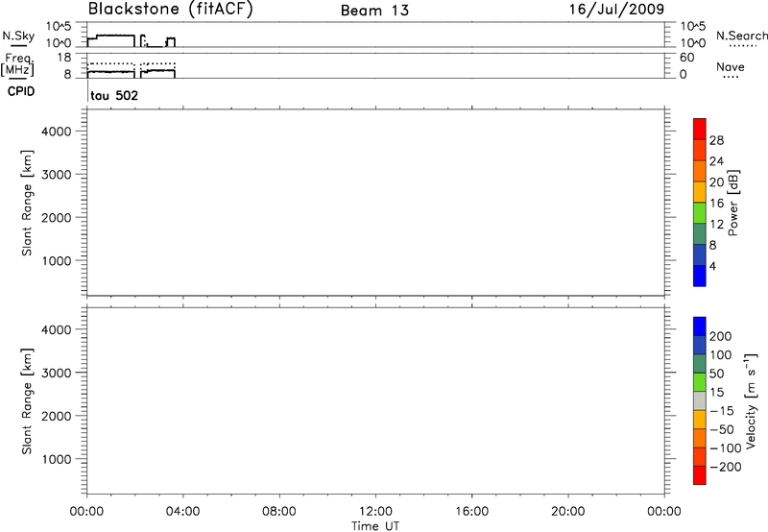Viewport: 768px width, 532px height.
Task: Click the 20:00 time axis label
Action: tap(568, 512)
